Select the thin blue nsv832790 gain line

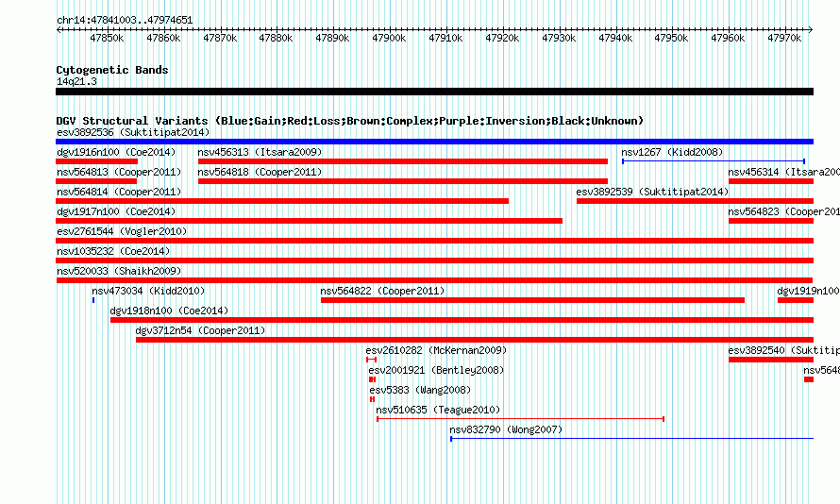632,439
